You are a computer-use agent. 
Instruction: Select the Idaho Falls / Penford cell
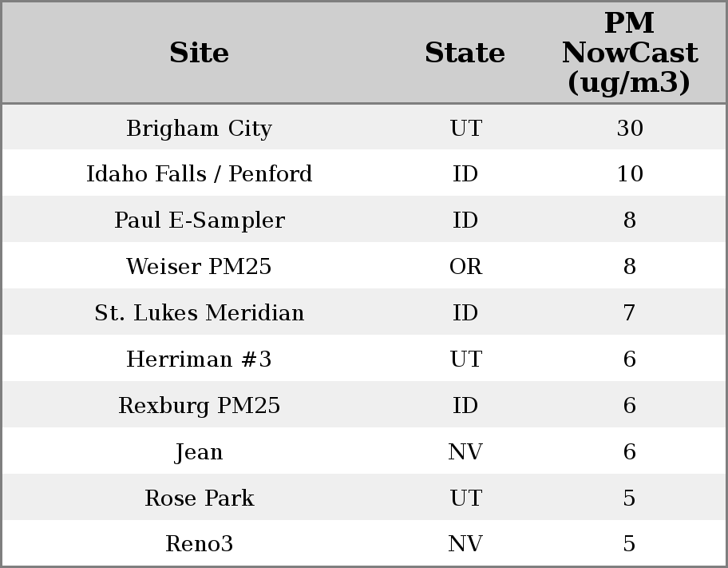199,174
